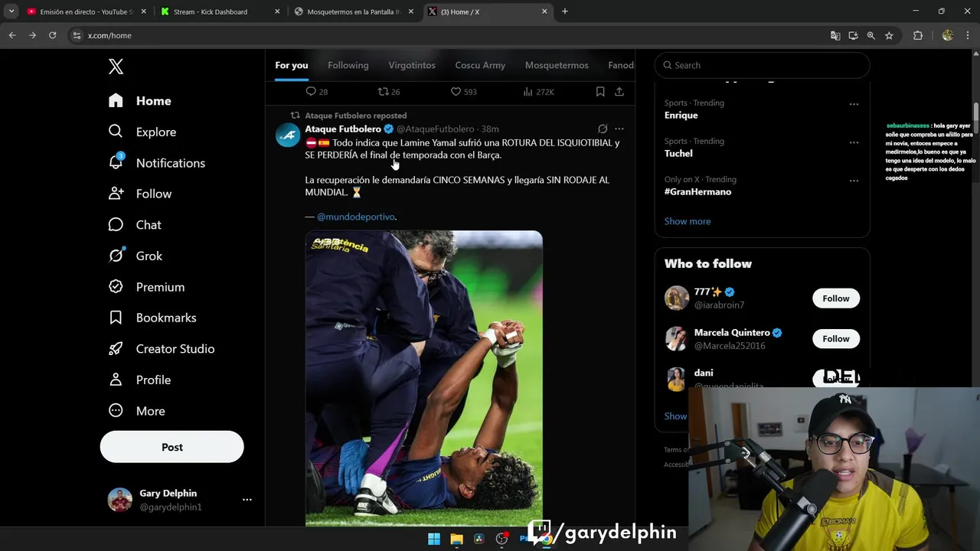Go to Profile page

coord(139,380)
